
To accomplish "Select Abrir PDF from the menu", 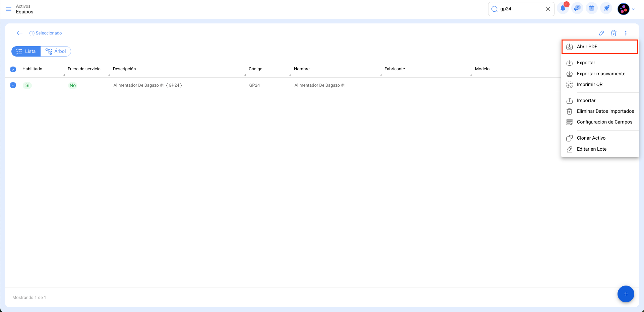I will [587, 47].
